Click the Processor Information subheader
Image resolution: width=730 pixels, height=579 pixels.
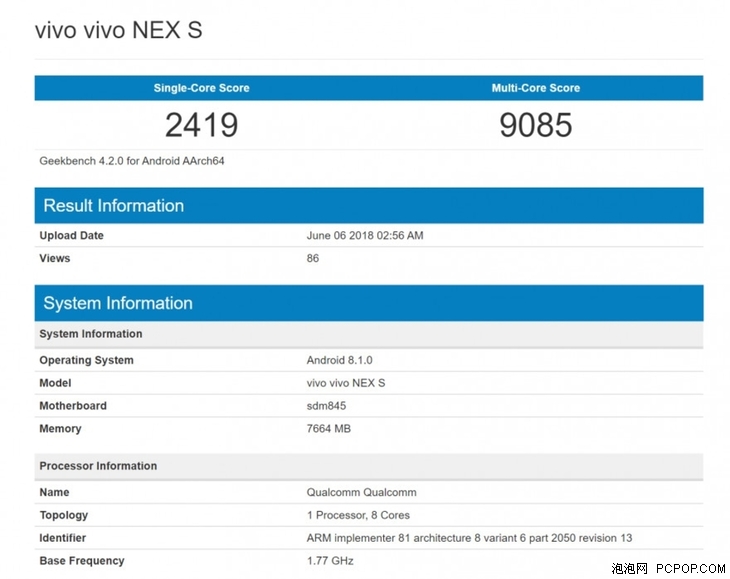pos(369,466)
